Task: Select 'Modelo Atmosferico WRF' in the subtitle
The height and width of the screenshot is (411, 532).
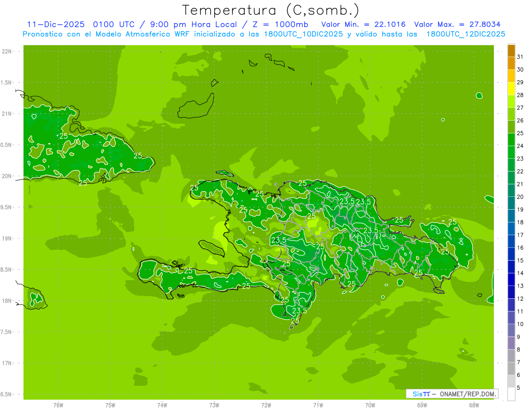Action: click(x=142, y=34)
